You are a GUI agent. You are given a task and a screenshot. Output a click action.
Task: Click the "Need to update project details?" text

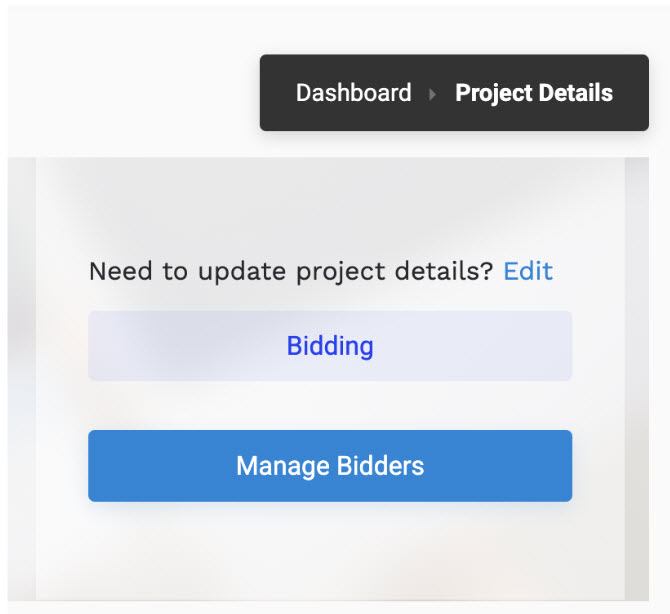[291, 271]
